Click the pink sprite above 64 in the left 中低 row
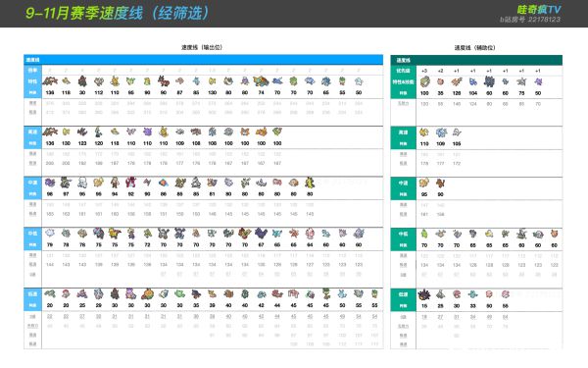 [310, 233]
